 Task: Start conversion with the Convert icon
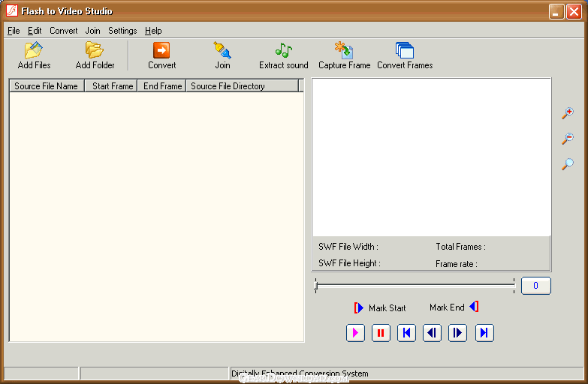click(x=161, y=51)
